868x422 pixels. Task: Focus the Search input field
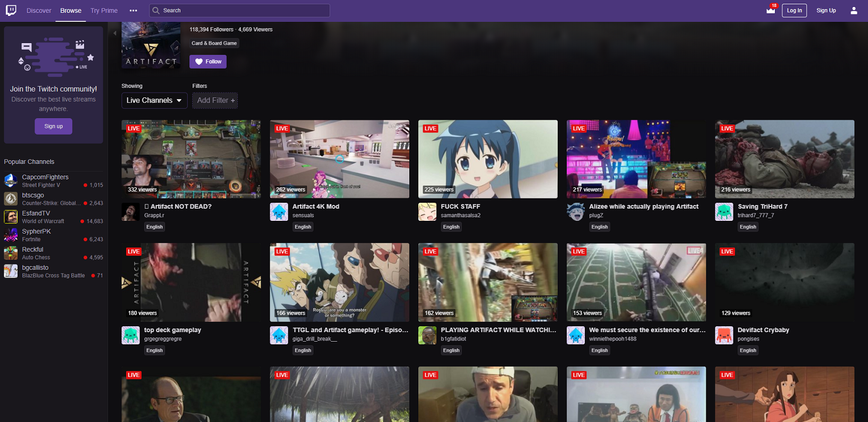[x=239, y=10]
